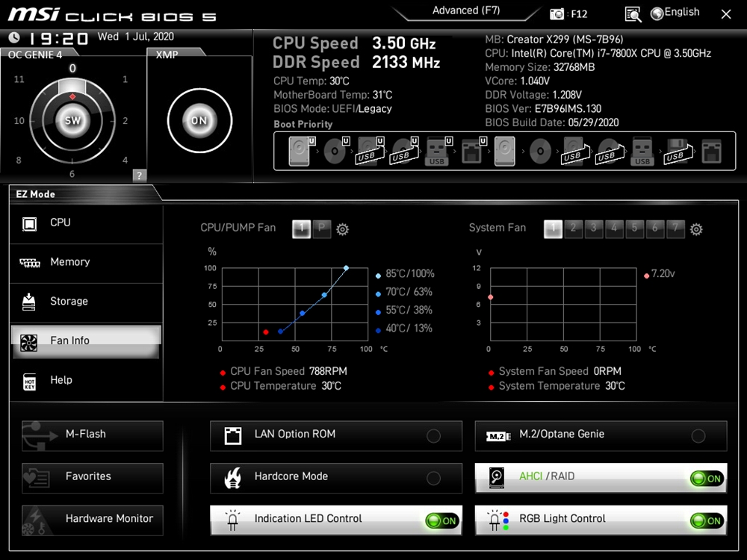Select System Fan 5 button
This screenshot has width=747, height=560.
click(634, 229)
